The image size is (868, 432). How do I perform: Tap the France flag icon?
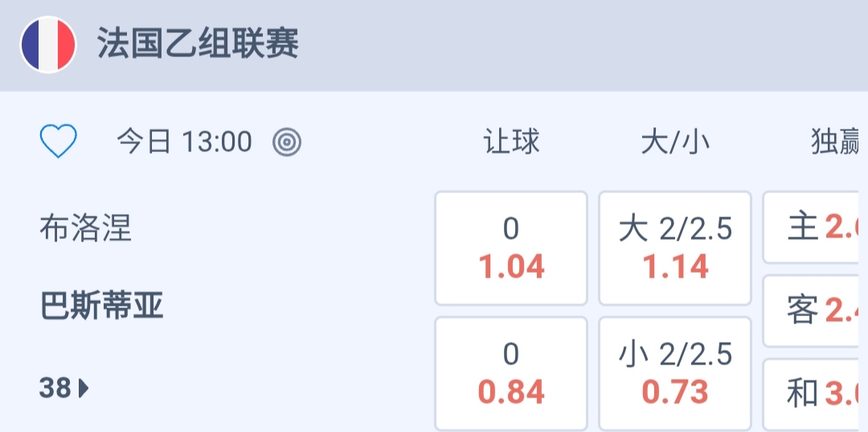(x=48, y=44)
